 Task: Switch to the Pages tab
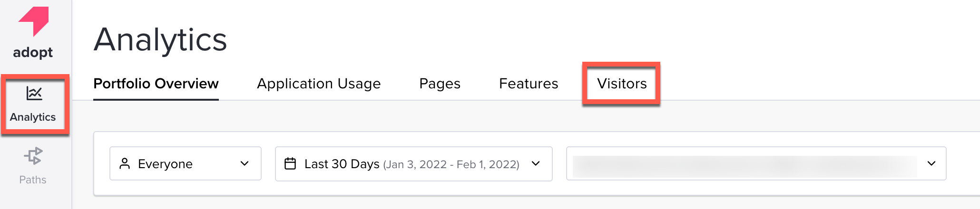pyautogui.click(x=440, y=84)
